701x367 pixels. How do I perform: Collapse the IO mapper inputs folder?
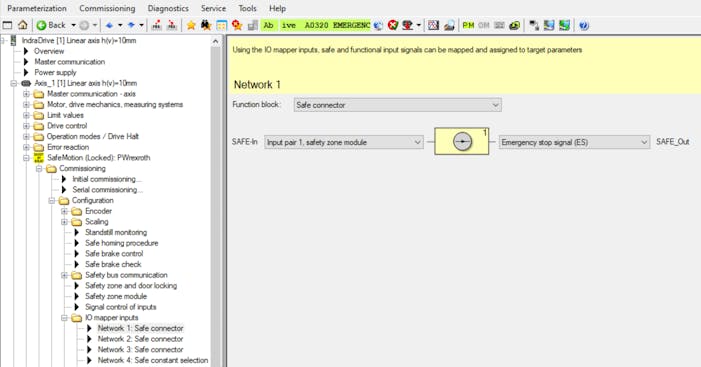[64, 318]
